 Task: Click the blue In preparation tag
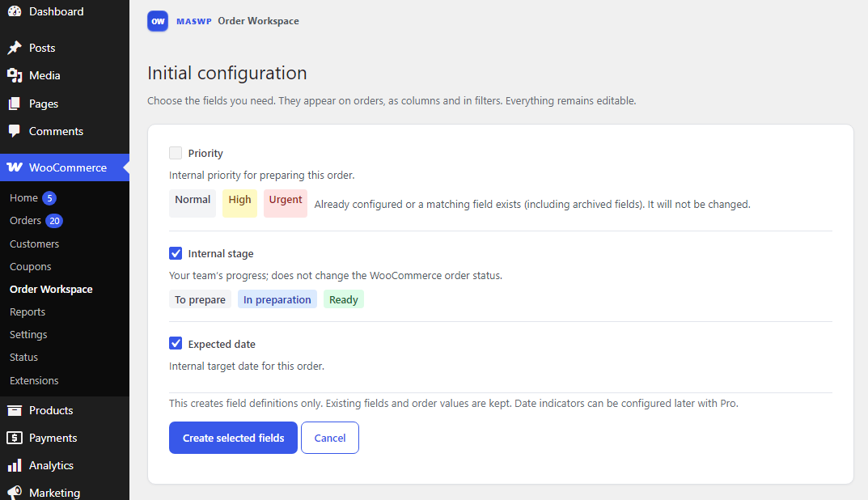tap(277, 299)
